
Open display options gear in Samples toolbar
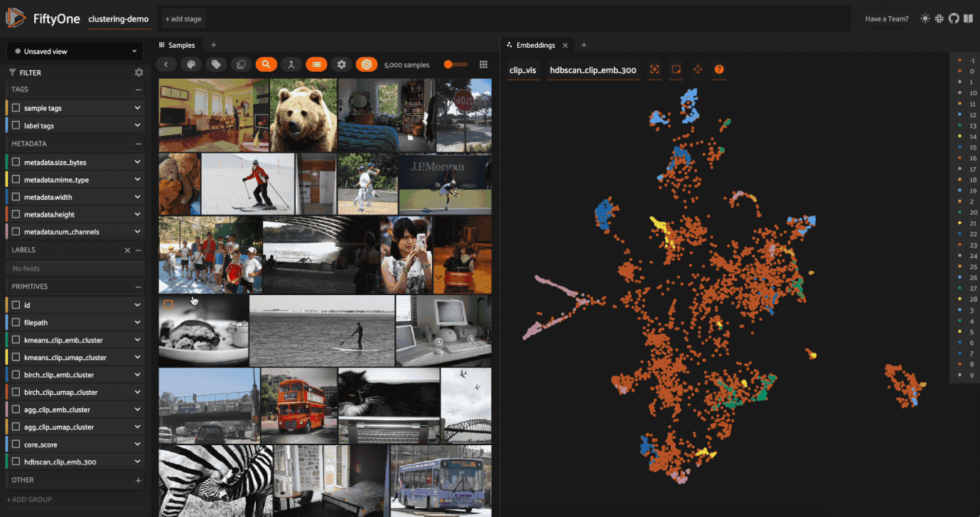[x=342, y=64]
